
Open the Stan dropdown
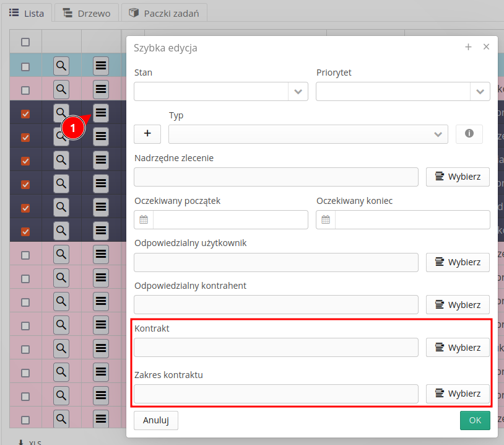298,91
